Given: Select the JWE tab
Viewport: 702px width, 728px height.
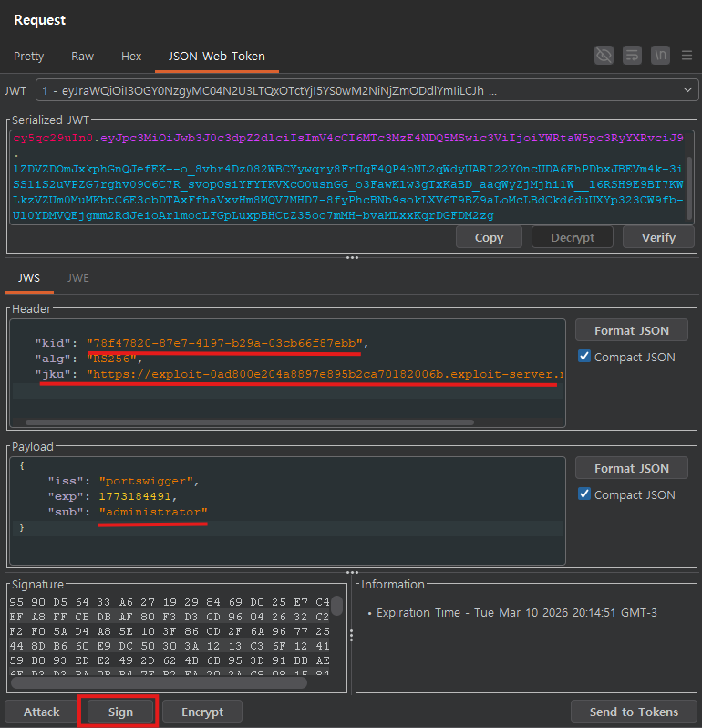Looking at the screenshot, I should [x=78, y=277].
